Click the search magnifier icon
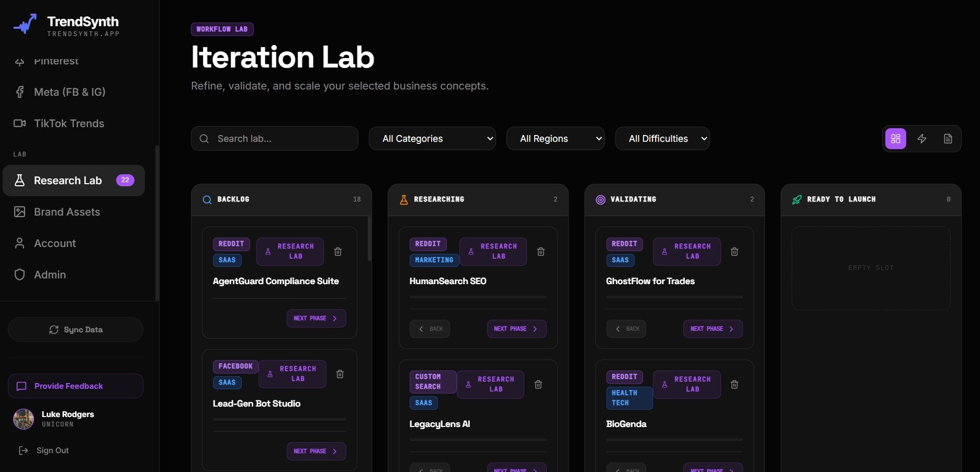This screenshot has width=980, height=472. [205, 139]
